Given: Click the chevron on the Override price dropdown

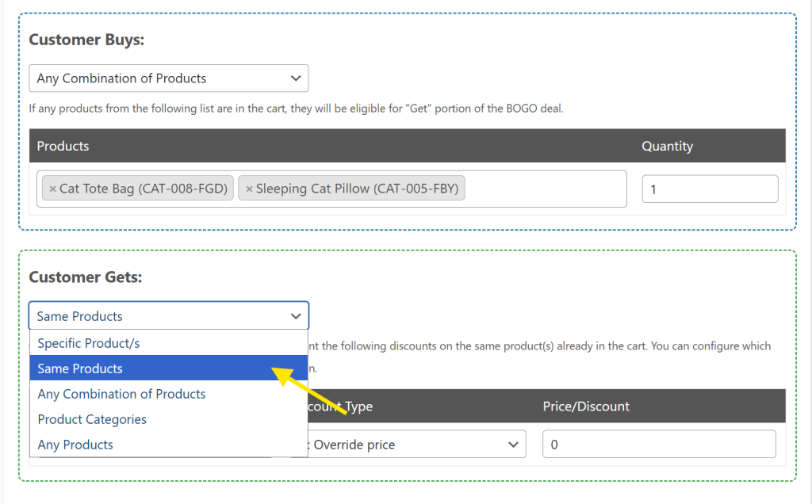Looking at the screenshot, I should click(513, 444).
